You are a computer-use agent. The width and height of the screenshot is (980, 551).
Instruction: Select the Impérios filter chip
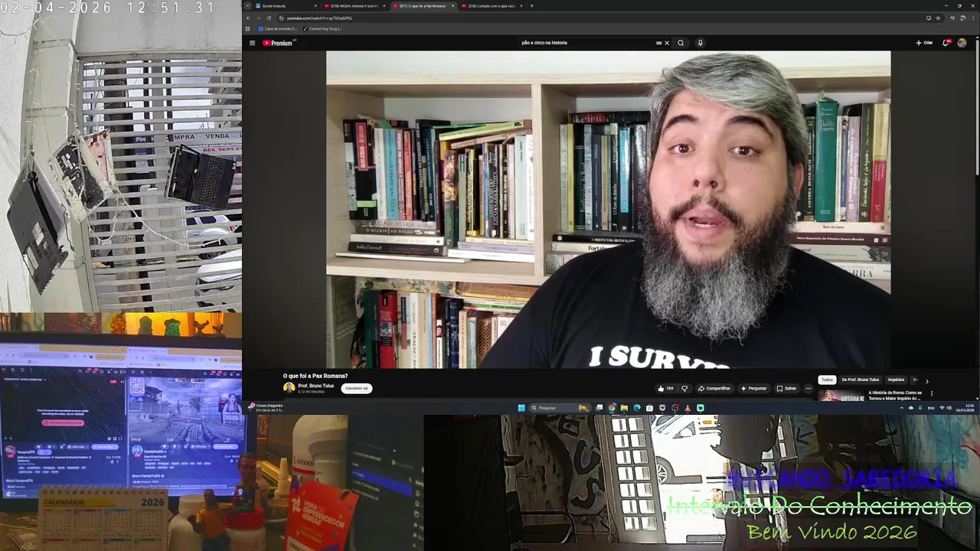(896, 380)
